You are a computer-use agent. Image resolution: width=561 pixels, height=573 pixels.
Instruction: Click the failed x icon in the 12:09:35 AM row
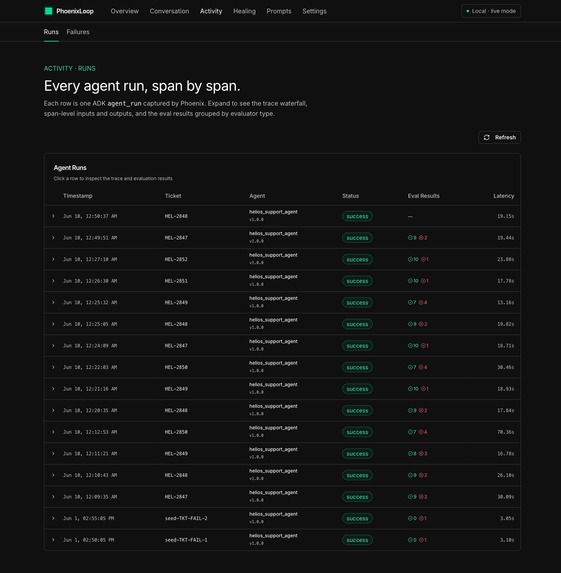[x=421, y=497]
